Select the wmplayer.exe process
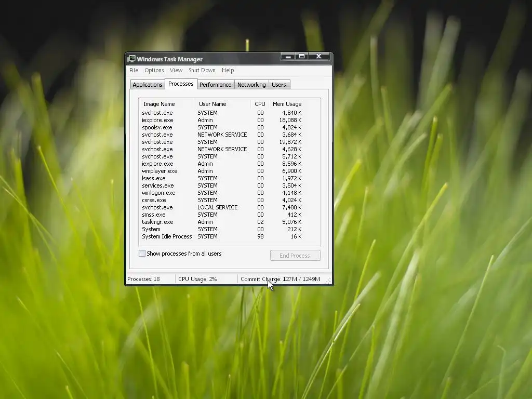Image resolution: width=532 pixels, height=399 pixels. pyautogui.click(x=221, y=171)
